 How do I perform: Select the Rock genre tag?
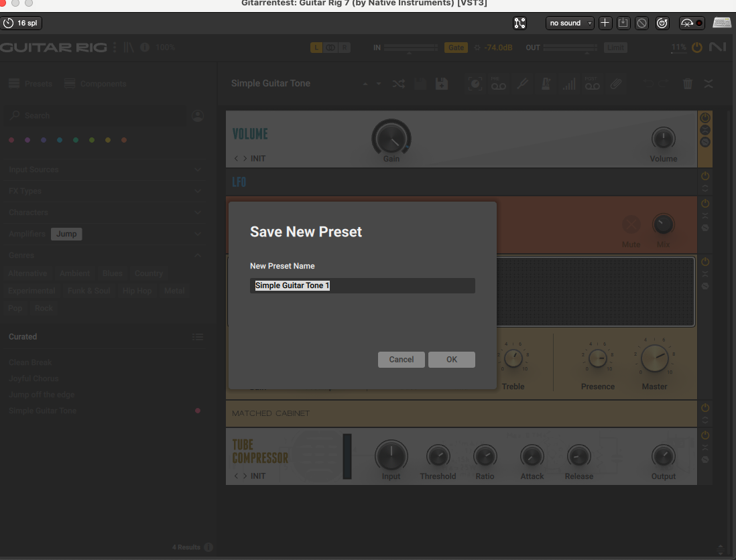click(x=44, y=308)
